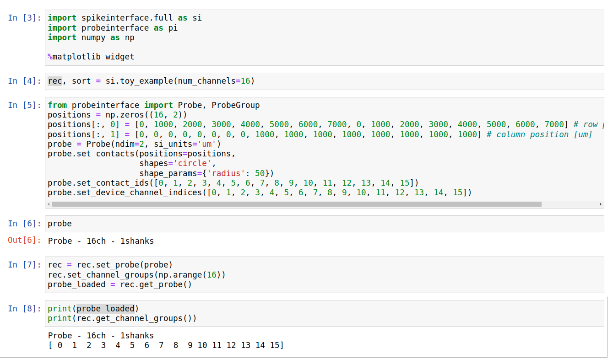Click the In [6] prompt label
The width and height of the screenshot is (613, 364).
click(25, 224)
